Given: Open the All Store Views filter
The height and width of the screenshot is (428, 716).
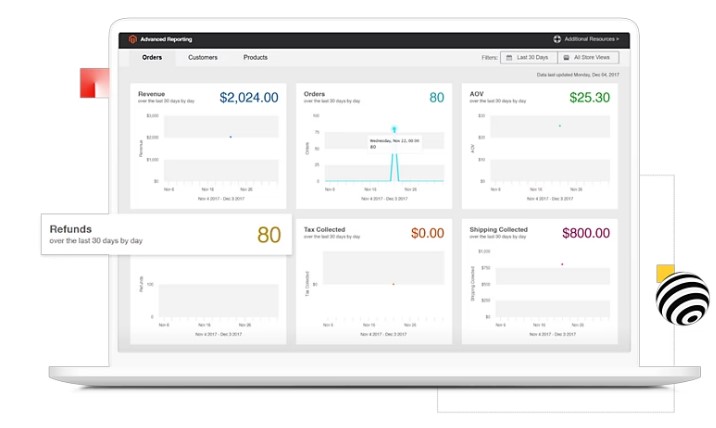Looking at the screenshot, I should click(x=588, y=58).
